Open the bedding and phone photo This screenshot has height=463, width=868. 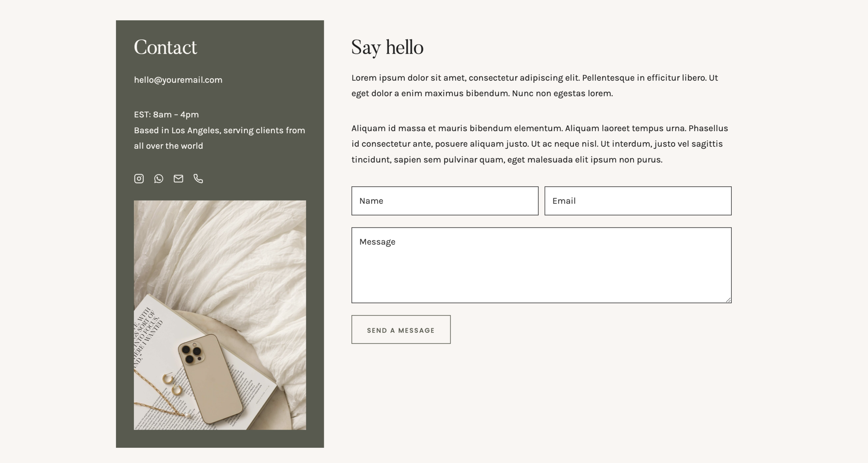pos(220,315)
